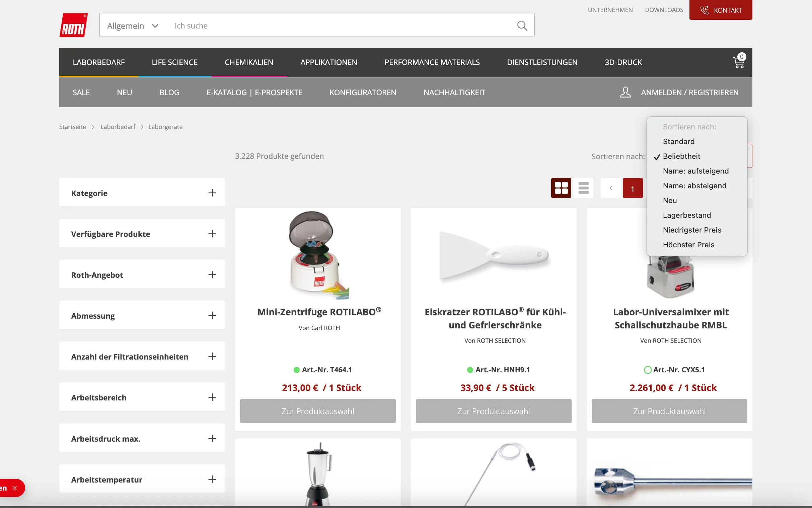Select Name: aufsteigend sort option
Viewport: 812px width, 508px height.
(x=697, y=171)
